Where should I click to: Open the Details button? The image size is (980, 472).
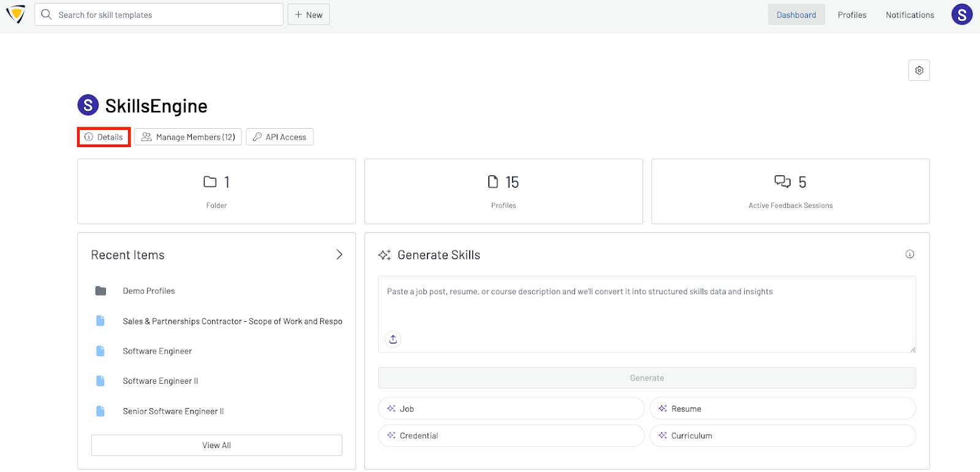coord(104,137)
